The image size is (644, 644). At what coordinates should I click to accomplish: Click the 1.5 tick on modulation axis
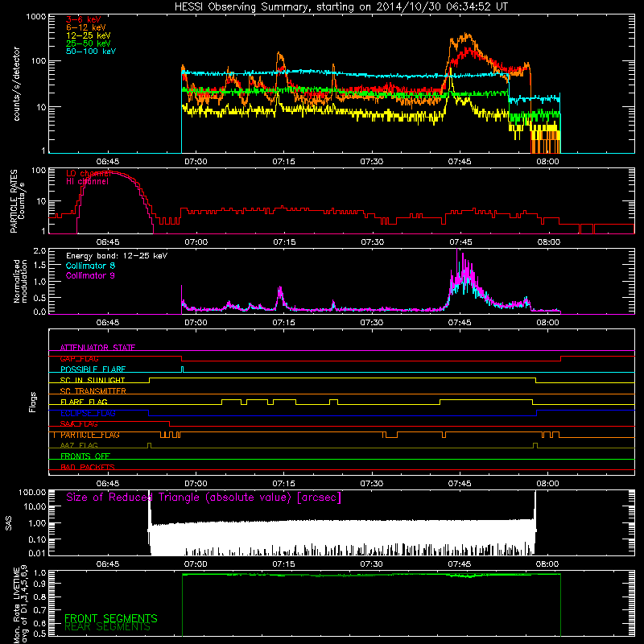point(39,266)
